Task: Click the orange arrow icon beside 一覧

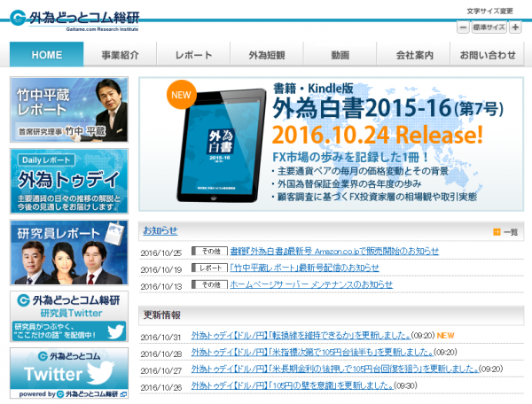Action: coord(497,232)
